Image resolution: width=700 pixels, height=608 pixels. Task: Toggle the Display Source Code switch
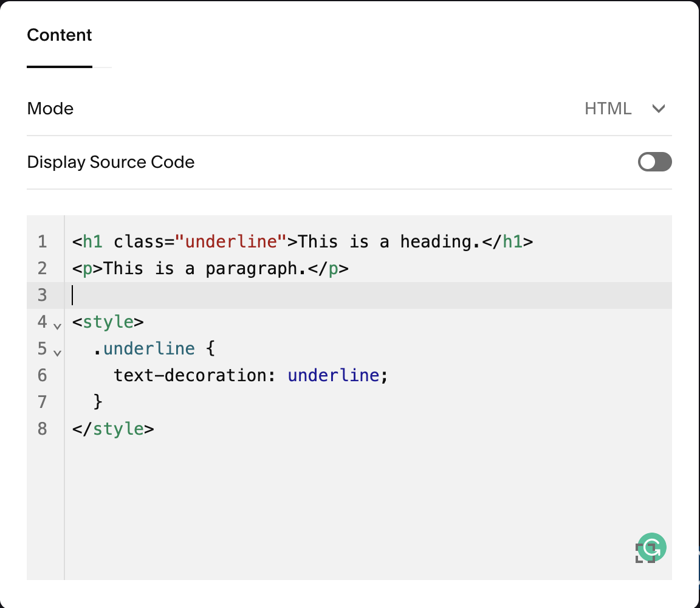coord(654,162)
